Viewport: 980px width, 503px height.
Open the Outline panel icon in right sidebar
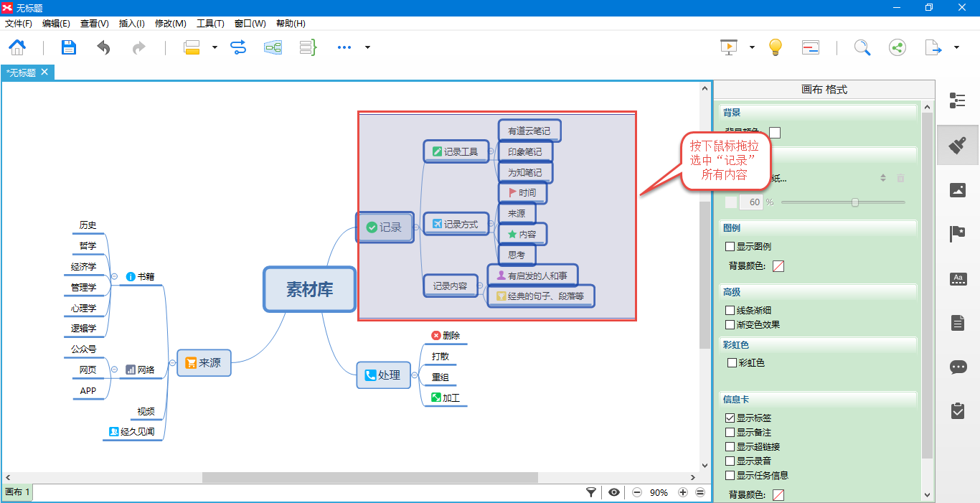click(957, 100)
